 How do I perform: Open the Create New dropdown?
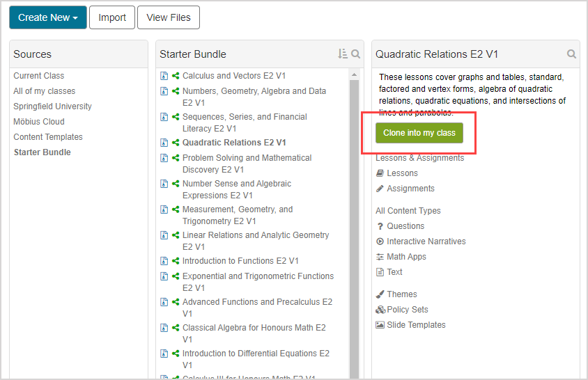click(47, 17)
